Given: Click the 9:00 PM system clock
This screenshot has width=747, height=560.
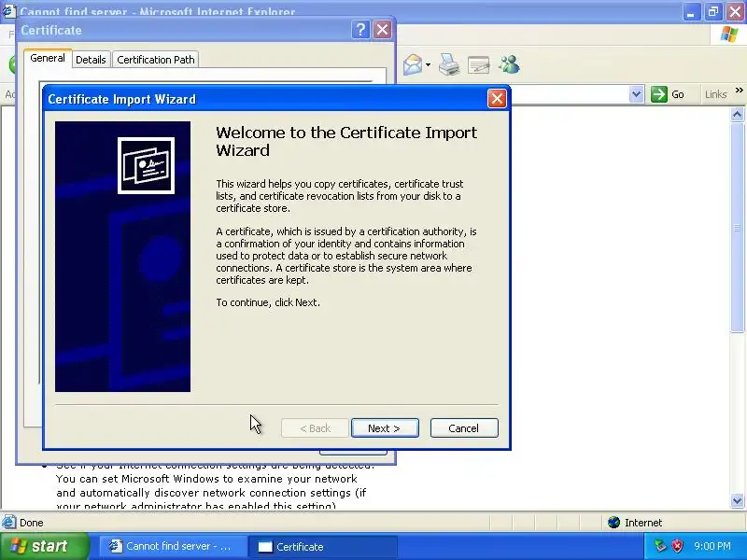Looking at the screenshot, I should (712, 546).
